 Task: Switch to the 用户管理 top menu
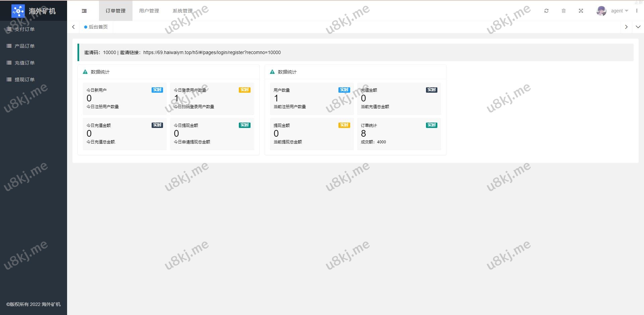pyautogui.click(x=149, y=11)
